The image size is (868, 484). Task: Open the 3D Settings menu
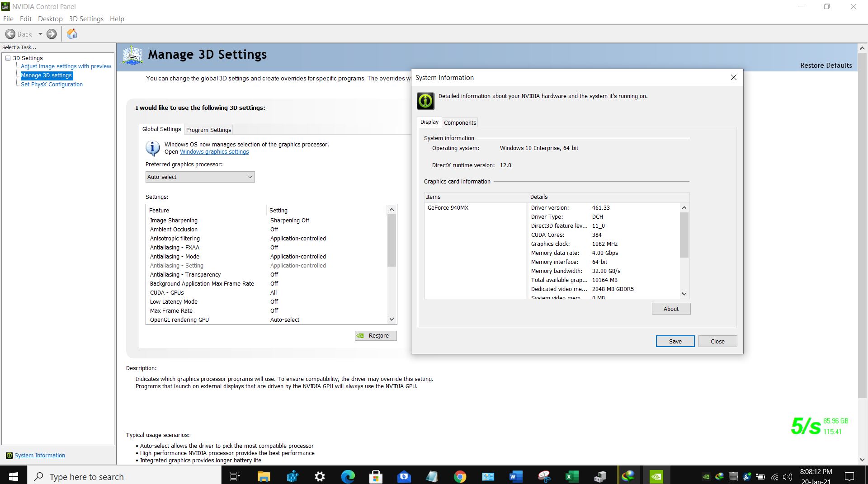click(86, 19)
